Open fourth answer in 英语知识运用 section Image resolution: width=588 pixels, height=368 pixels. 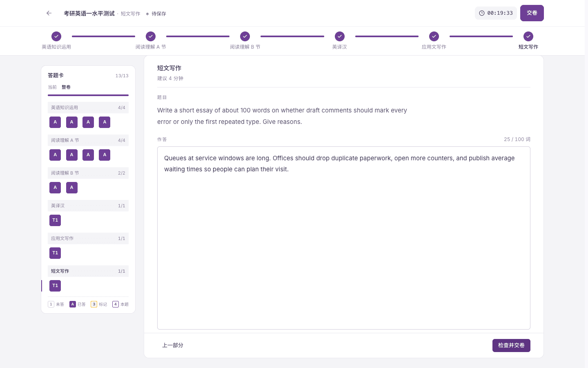tap(105, 122)
